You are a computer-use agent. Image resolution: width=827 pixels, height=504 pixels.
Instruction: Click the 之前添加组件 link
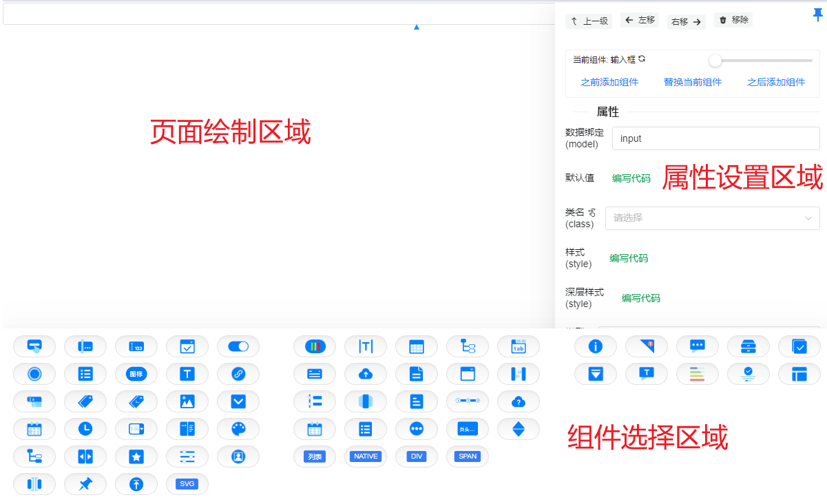[x=609, y=82]
